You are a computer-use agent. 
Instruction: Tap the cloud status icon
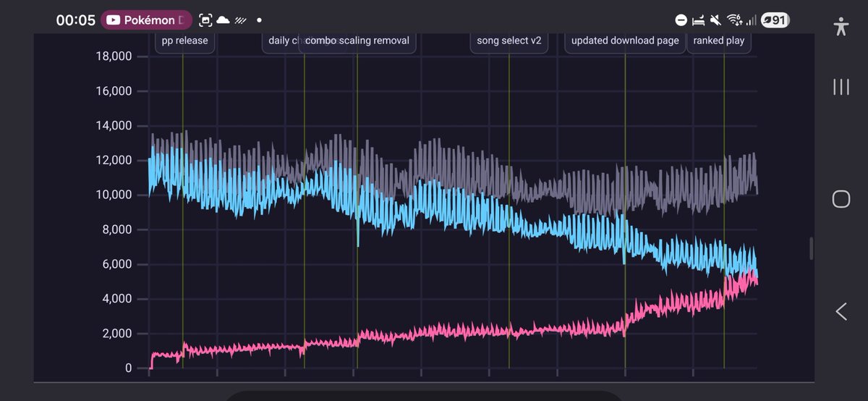click(x=223, y=20)
